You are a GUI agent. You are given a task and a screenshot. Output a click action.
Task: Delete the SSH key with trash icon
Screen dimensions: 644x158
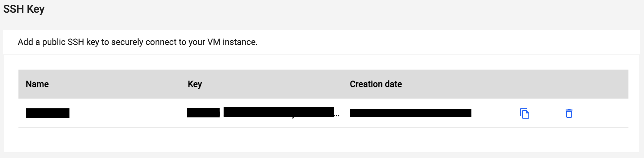tap(569, 113)
